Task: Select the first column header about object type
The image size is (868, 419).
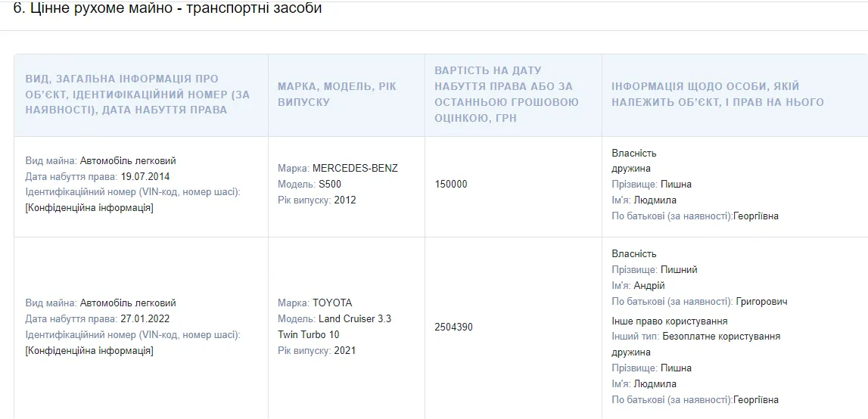Action: [138, 94]
